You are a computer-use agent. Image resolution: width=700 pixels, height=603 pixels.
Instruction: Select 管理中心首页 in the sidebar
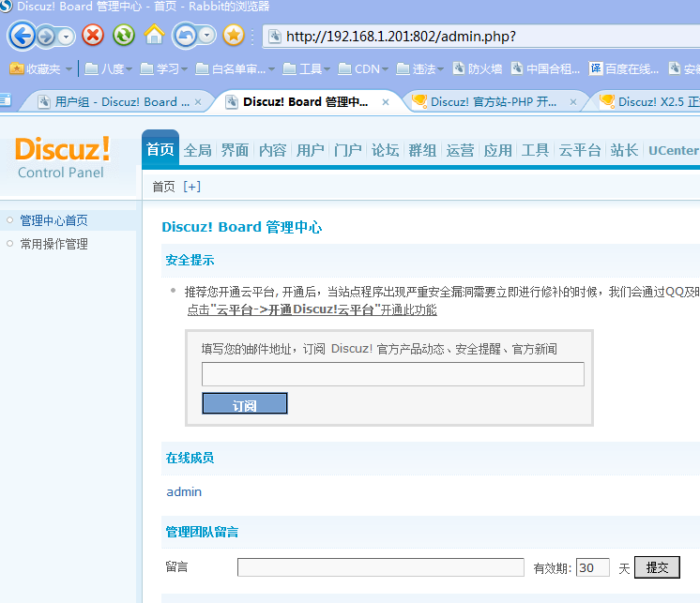tap(54, 220)
